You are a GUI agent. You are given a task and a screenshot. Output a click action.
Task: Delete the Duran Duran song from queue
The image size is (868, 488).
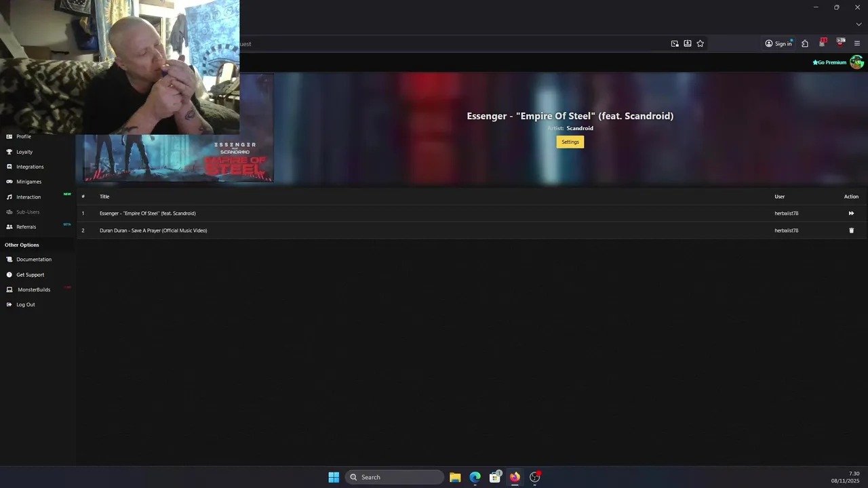[852, 230]
